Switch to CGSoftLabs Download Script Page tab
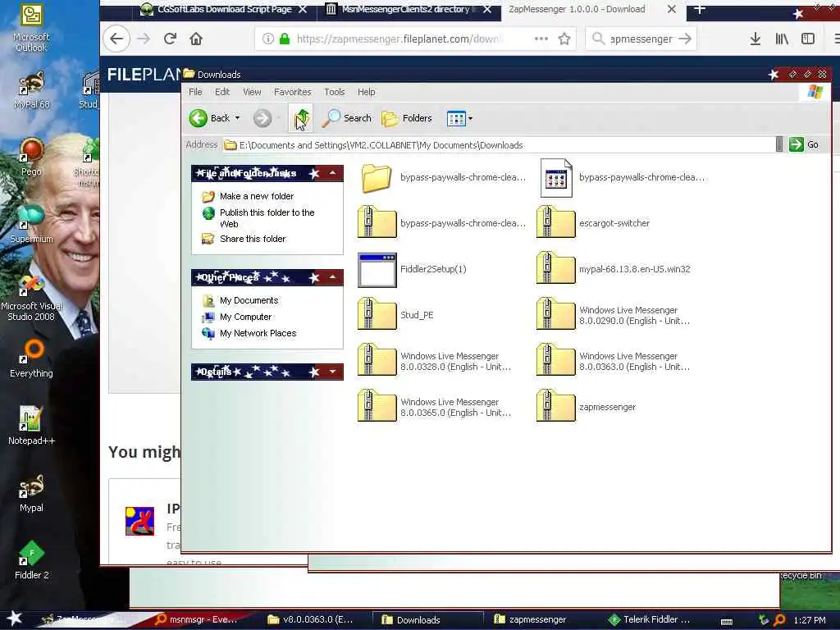This screenshot has width=840, height=630. pos(223,10)
